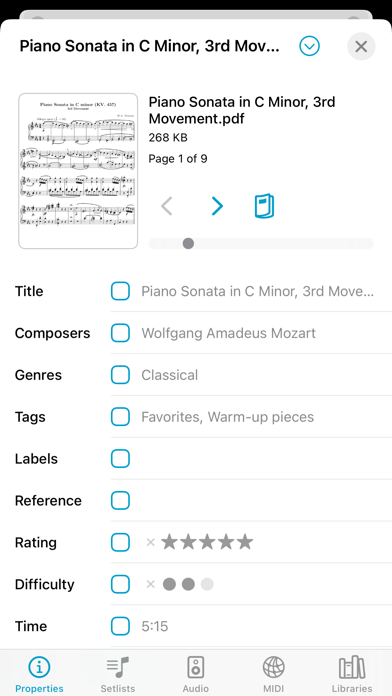Close the score properties panel
Image resolution: width=392 pixels, height=696 pixels.
coord(361,46)
